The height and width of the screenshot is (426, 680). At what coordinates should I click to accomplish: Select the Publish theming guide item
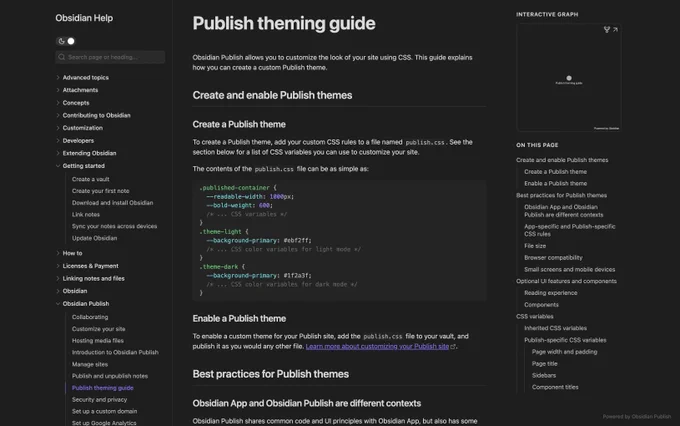tap(103, 388)
